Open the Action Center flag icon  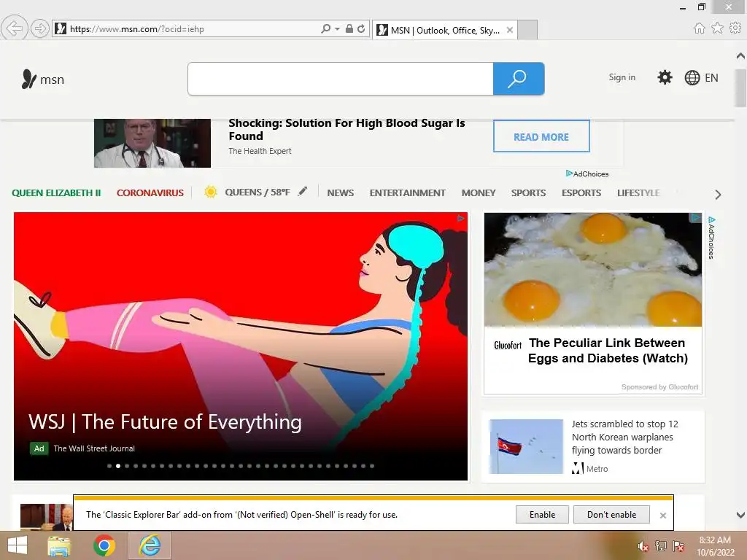coord(678,546)
